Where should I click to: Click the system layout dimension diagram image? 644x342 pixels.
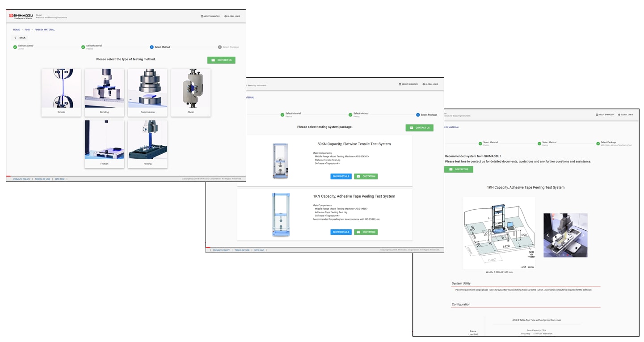click(499, 232)
